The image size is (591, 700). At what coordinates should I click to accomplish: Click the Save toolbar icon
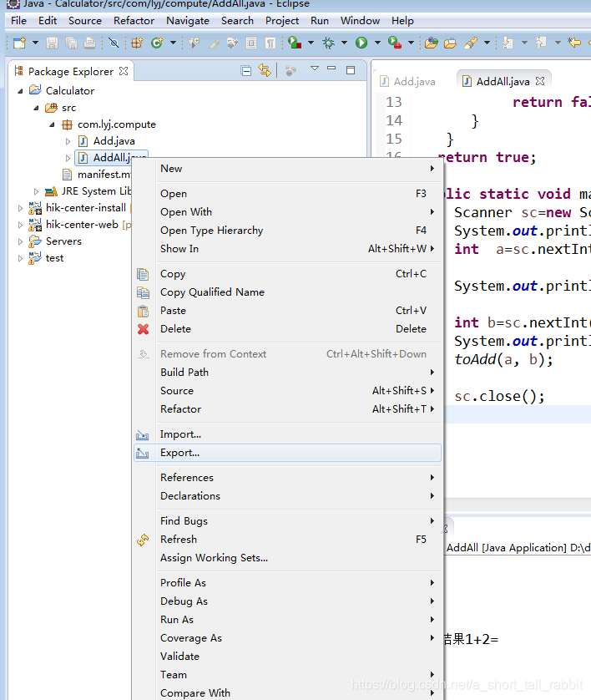[53, 43]
